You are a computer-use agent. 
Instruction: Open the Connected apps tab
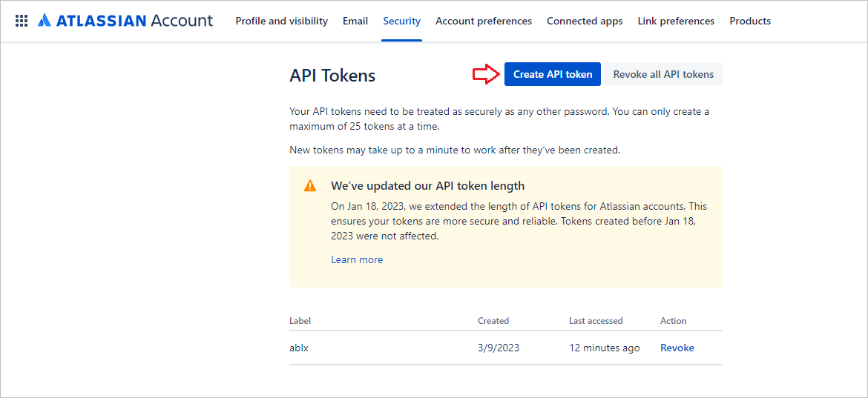[585, 21]
